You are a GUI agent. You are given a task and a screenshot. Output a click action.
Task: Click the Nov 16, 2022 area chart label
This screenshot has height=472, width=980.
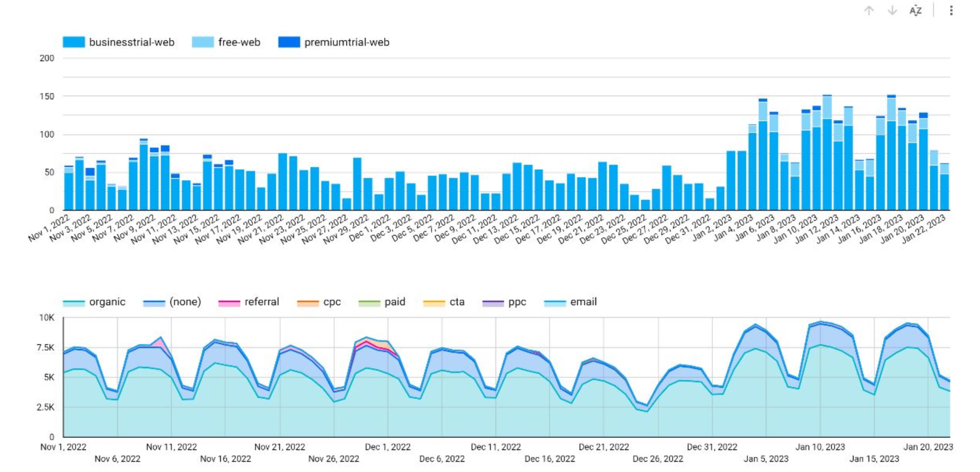(x=225, y=459)
